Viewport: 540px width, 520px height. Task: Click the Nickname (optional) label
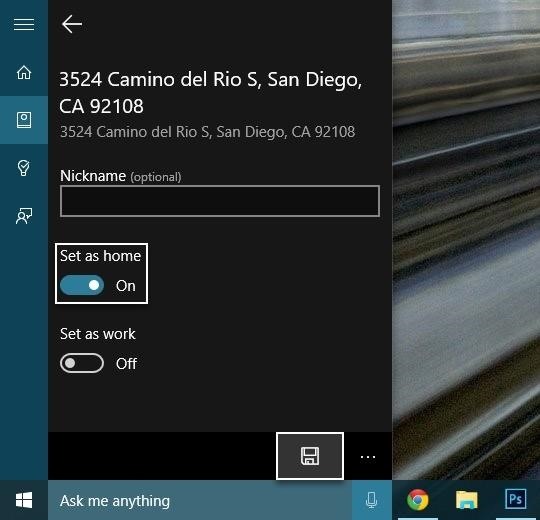[121, 176]
